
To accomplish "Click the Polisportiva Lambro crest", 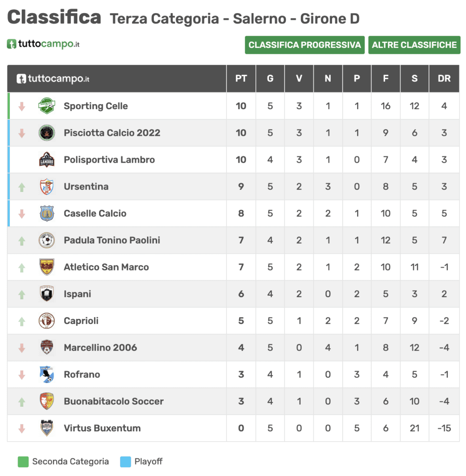I will pyautogui.click(x=47, y=160).
